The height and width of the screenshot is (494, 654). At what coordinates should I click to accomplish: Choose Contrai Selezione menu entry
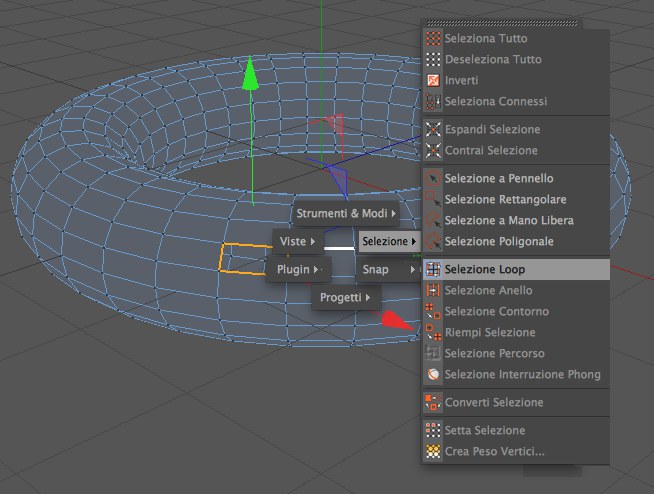coord(516,150)
